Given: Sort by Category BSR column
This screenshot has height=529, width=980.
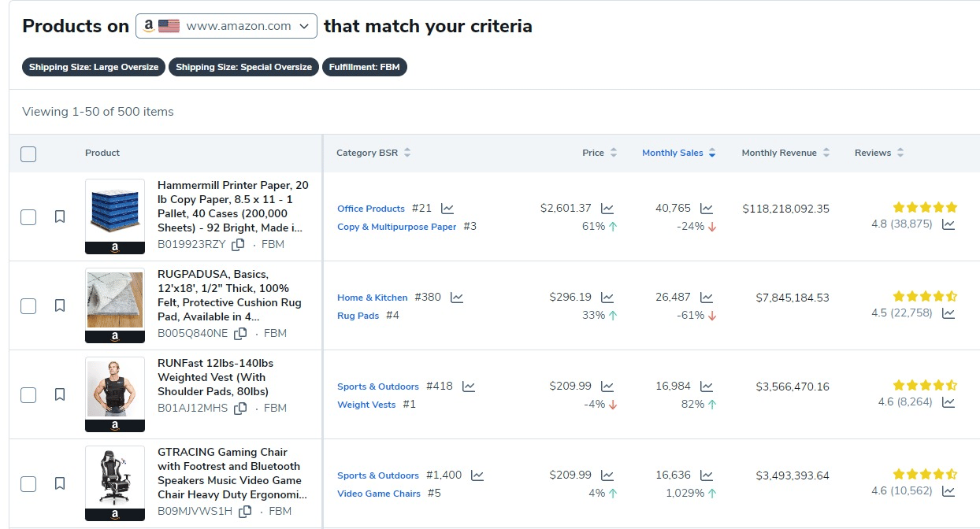Looking at the screenshot, I should click(x=373, y=153).
